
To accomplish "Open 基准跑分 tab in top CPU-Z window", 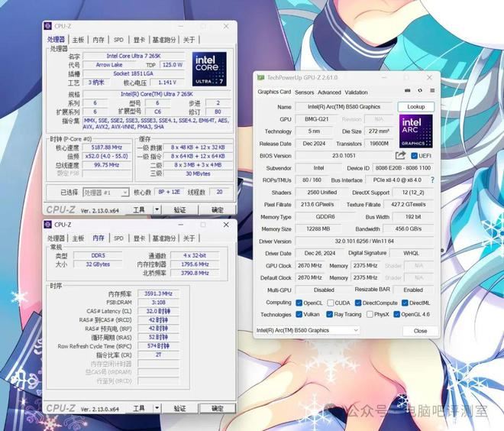I will (x=164, y=40).
